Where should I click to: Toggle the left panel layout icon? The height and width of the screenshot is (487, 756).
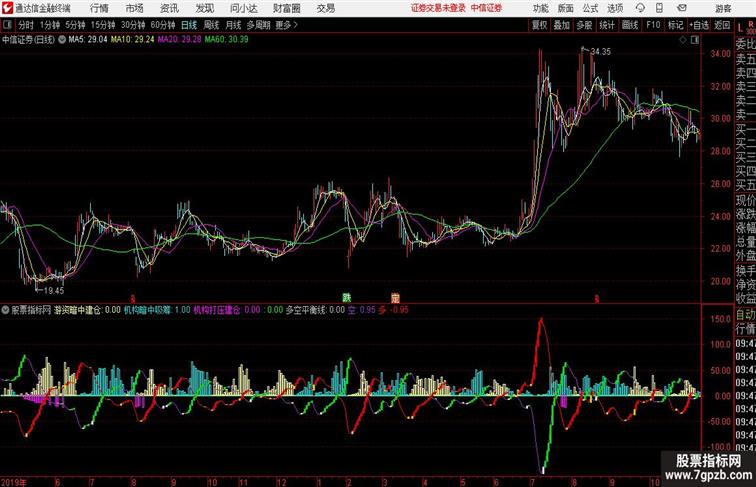(7, 25)
